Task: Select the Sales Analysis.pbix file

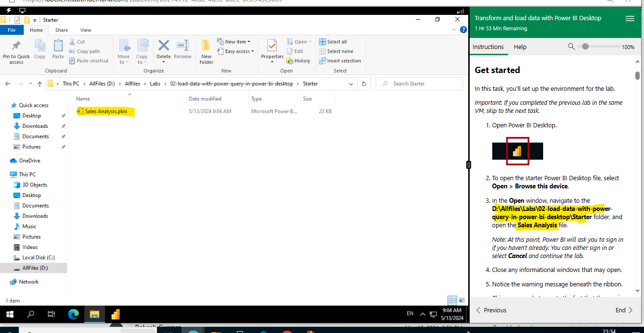Action: pos(106,111)
